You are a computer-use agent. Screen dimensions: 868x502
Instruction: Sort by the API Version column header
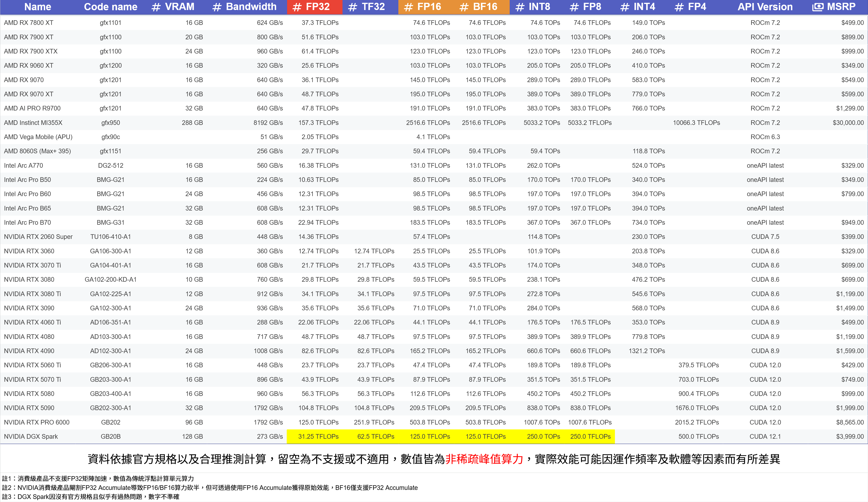tap(765, 7)
